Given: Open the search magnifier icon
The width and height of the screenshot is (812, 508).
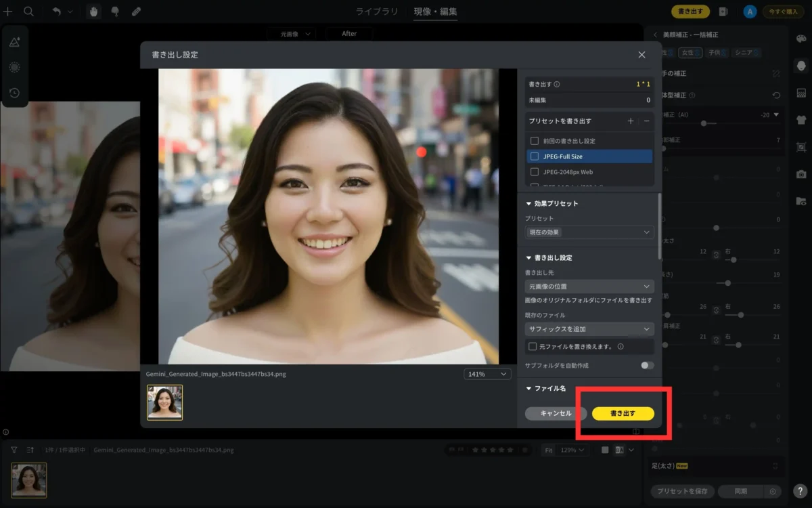Looking at the screenshot, I should point(29,12).
